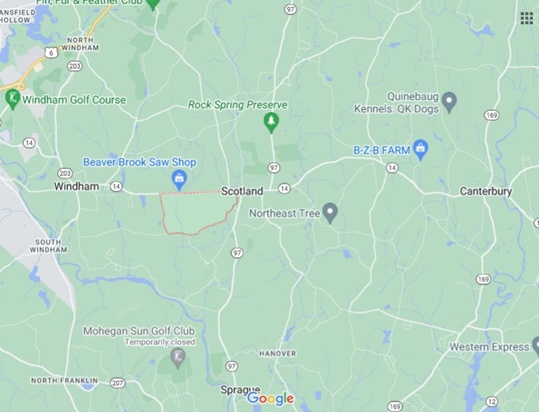This screenshot has height=412, width=539.
Task: Open the Google logo link
Action: [x=271, y=399]
